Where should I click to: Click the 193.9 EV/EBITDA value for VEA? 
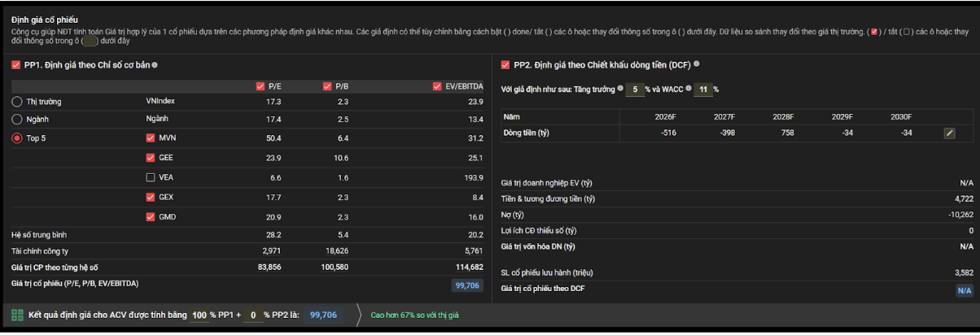point(474,177)
